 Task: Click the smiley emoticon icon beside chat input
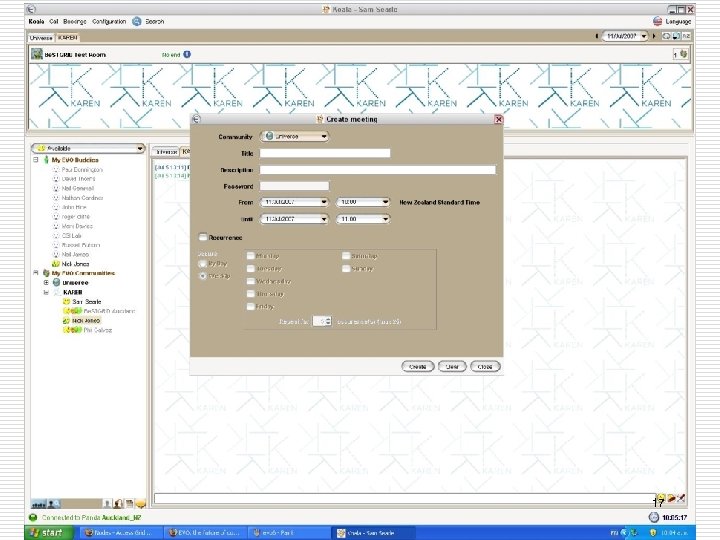pyautogui.click(x=661, y=498)
